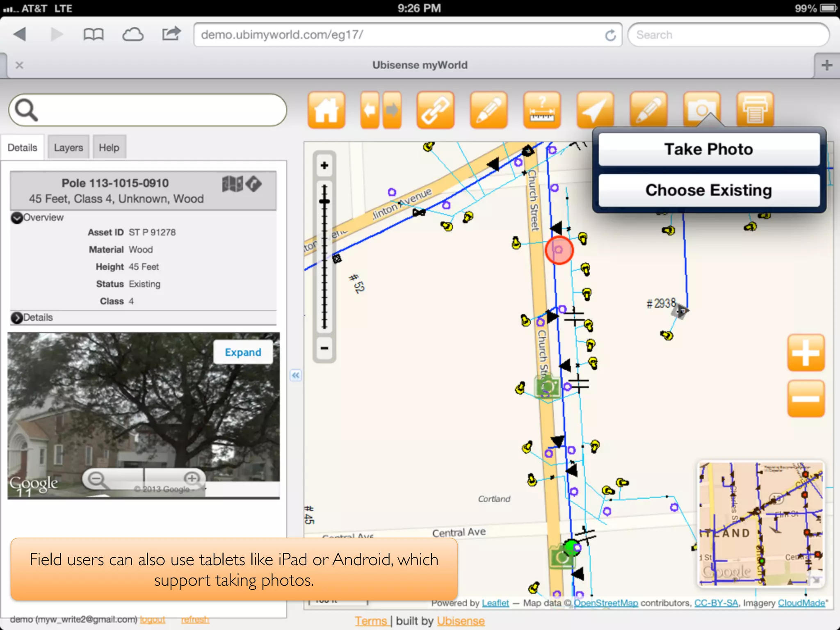Open iCloud tabs cloud icon
The image size is (840, 630).
(x=133, y=34)
